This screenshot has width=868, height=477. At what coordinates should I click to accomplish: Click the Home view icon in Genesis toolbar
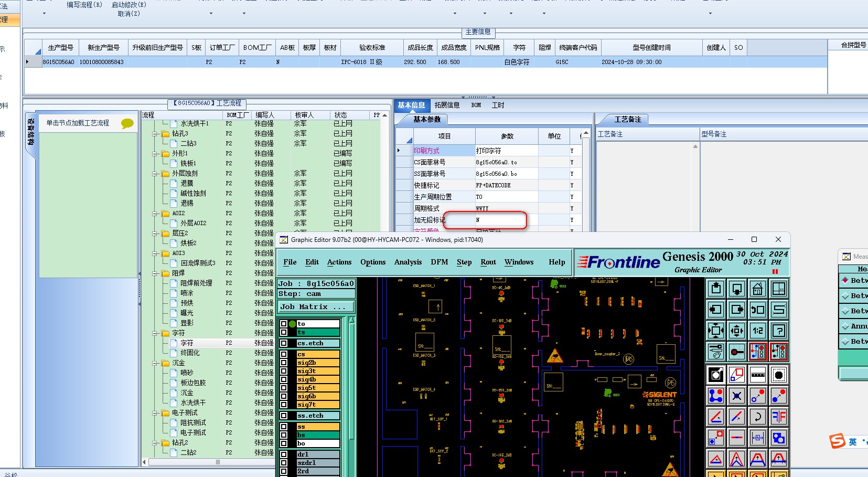click(x=757, y=289)
